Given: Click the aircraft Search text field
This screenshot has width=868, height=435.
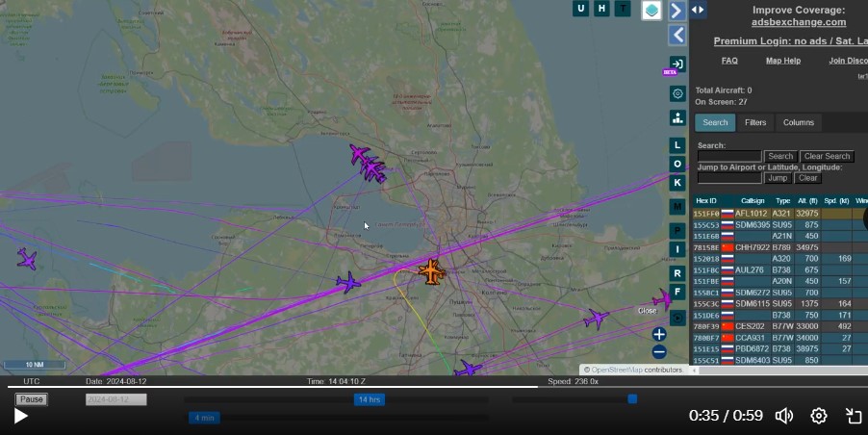Looking at the screenshot, I should point(728,156).
